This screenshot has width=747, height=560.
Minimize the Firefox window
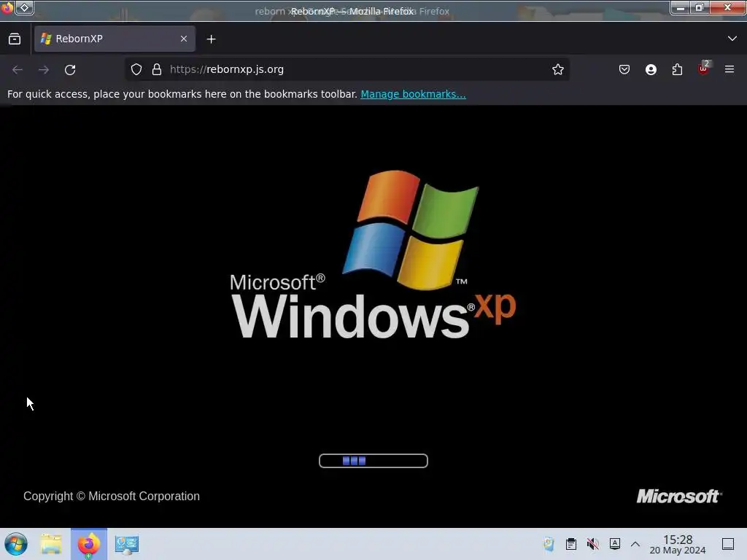pyautogui.click(x=681, y=7)
